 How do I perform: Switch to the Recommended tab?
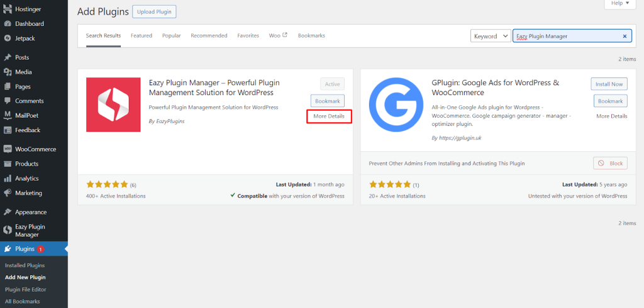[209, 36]
